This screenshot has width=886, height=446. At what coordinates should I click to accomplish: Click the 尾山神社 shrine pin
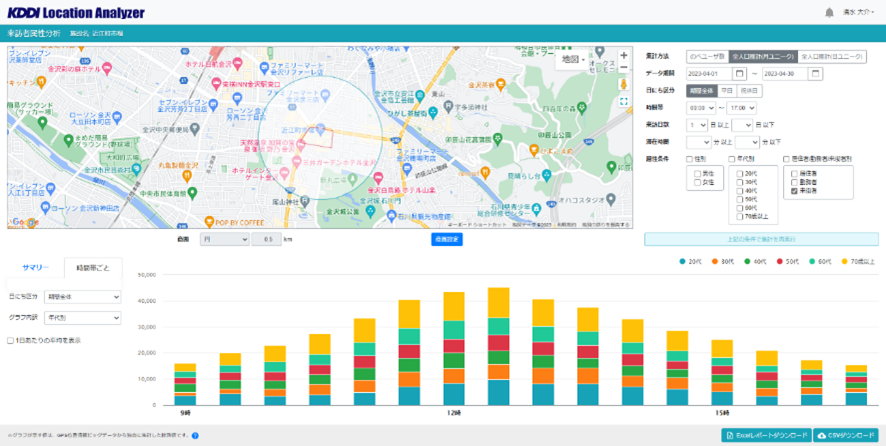(x=305, y=201)
